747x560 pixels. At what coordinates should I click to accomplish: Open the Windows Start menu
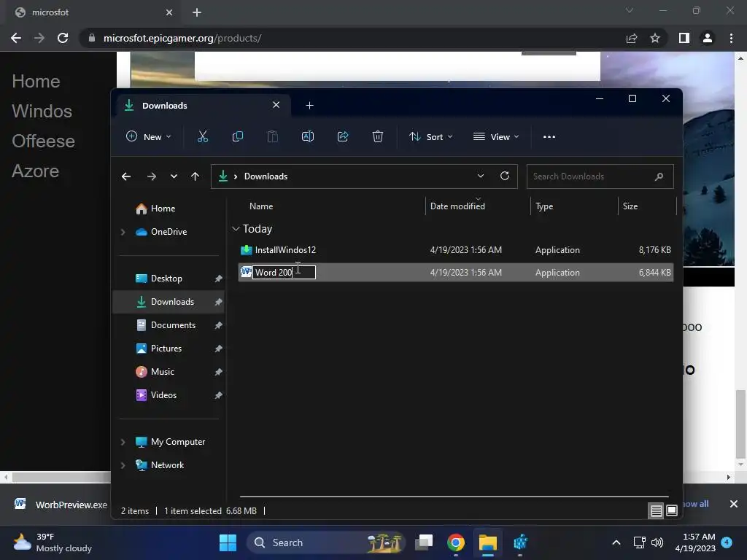click(x=228, y=542)
